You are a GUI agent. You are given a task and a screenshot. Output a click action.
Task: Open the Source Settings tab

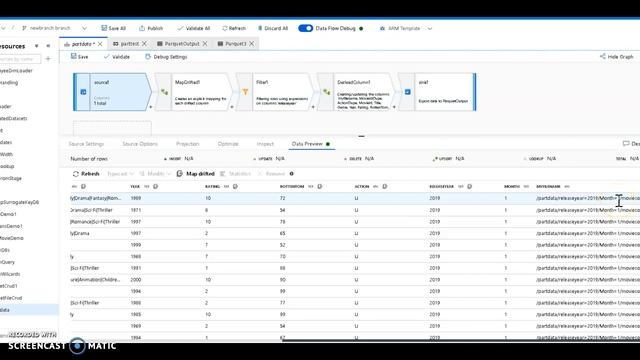tap(86, 144)
